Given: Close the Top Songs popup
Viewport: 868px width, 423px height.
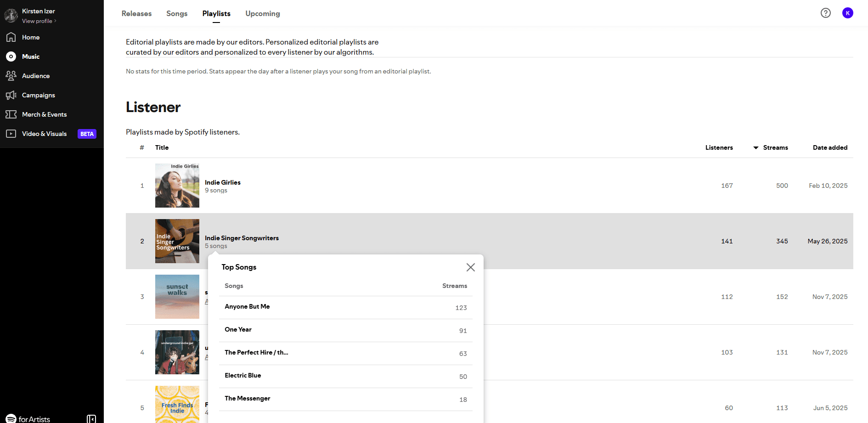Looking at the screenshot, I should point(471,267).
